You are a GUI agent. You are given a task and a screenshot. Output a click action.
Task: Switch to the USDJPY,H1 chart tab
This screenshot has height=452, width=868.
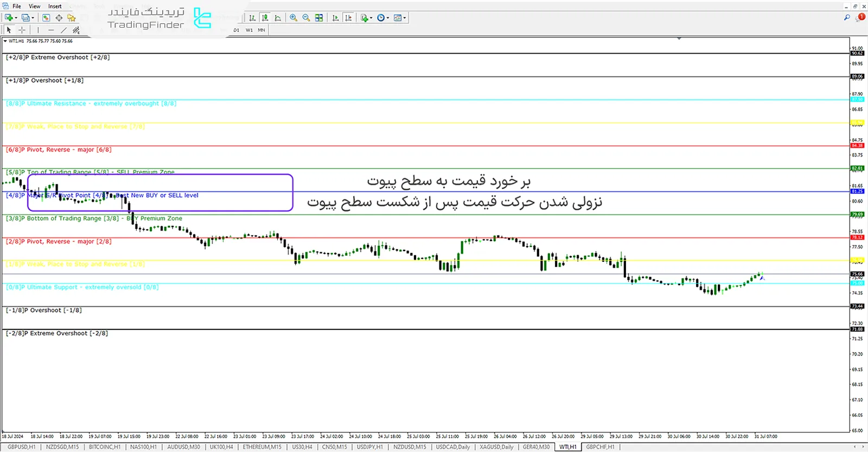(369, 447)
